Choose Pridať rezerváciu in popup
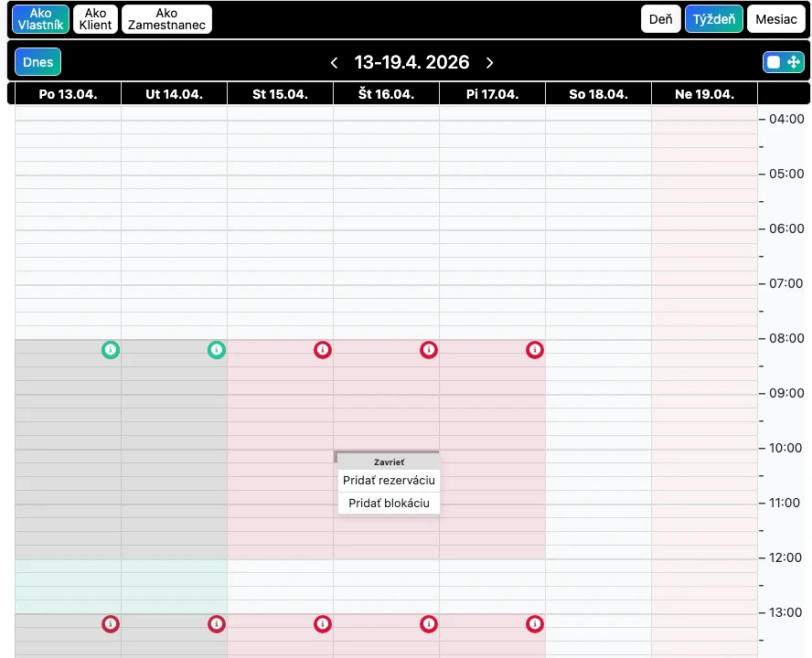The image size is (812, 658). point(389,481)
